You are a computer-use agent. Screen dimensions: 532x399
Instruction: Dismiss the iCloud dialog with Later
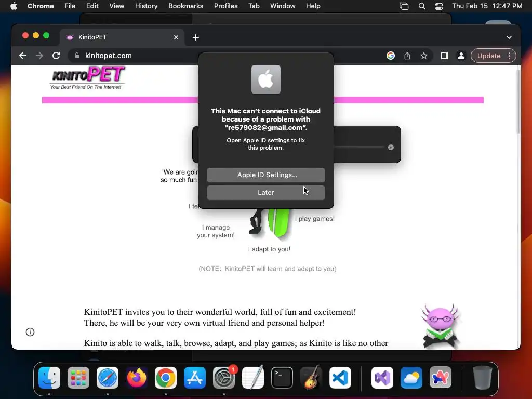point(265,193)
